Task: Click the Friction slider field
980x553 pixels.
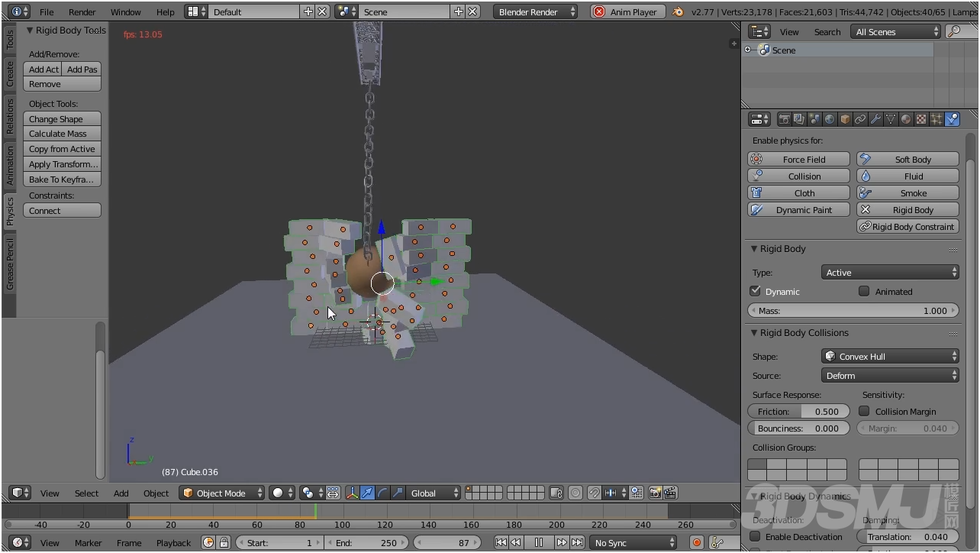Action: [x=798, y=411]
